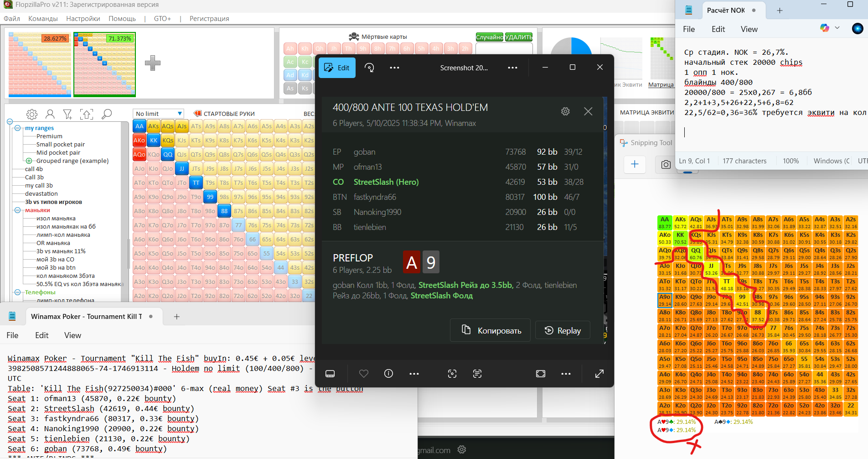Open the Регистрация menu item
The height and width of the screenshot is (459, 868).
point(209,19)
